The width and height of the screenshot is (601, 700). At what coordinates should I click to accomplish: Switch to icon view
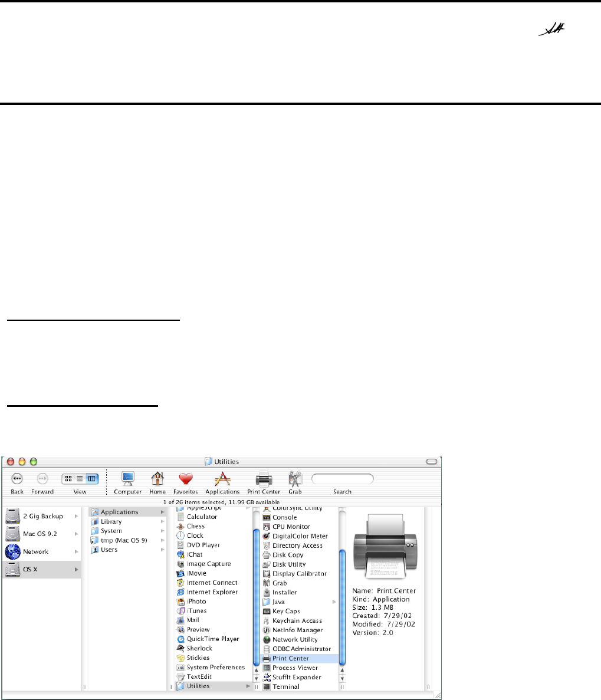pos(68,479)
